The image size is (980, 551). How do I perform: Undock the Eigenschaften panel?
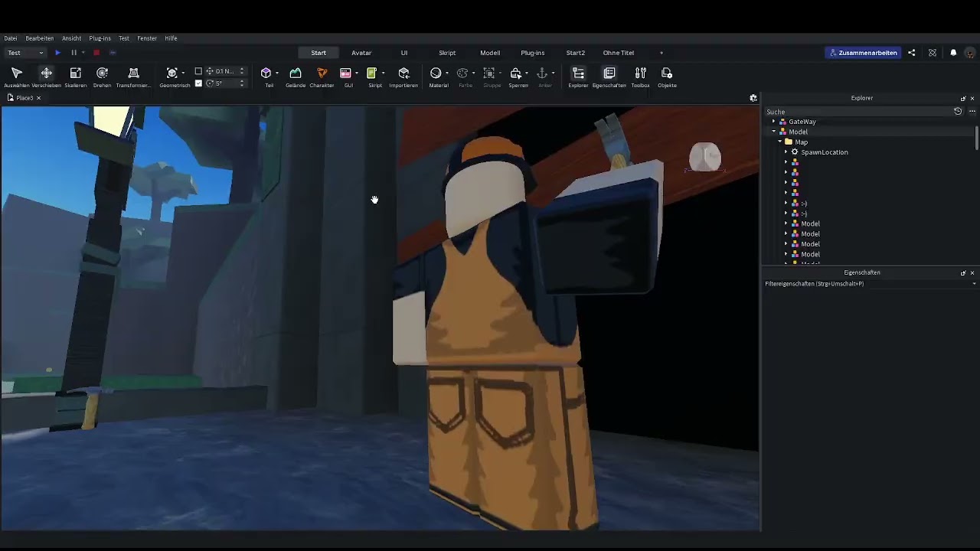tap(963, 272)
